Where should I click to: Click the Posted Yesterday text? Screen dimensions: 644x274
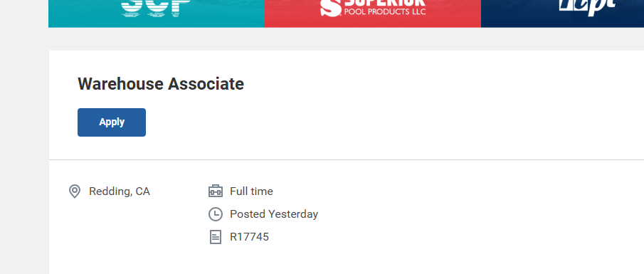[x=274, y=214]
